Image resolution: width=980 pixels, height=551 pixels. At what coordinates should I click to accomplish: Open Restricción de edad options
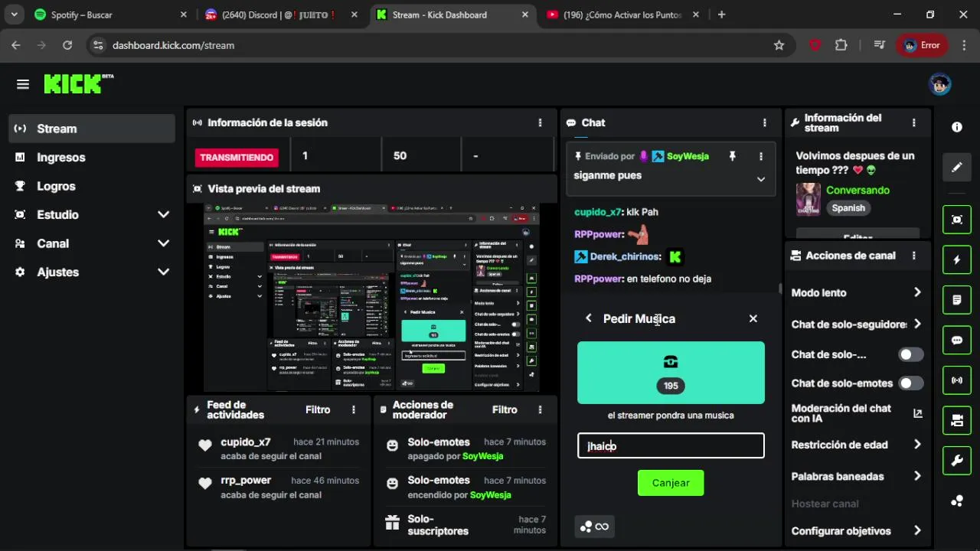coord(856,445)
